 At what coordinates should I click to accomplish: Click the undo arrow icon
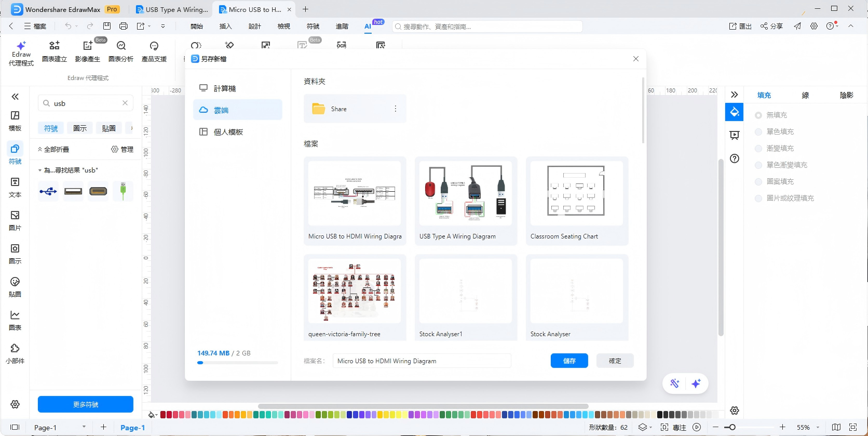68,26
